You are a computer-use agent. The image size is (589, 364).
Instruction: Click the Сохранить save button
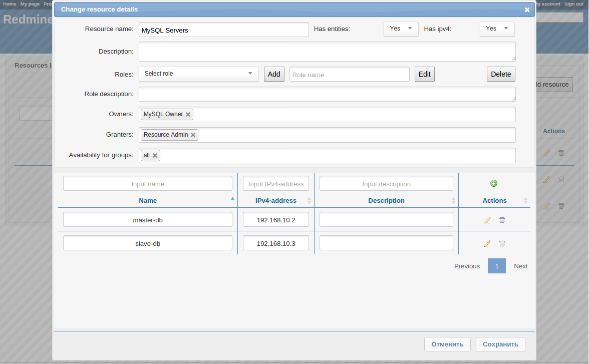500,344
